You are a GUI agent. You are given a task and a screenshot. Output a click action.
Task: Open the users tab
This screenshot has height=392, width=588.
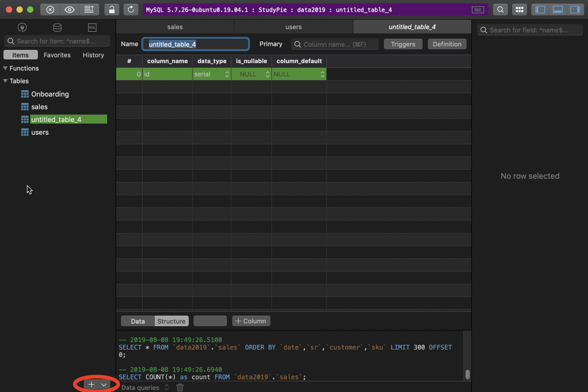pyautogui.click(x=294, y=27)
